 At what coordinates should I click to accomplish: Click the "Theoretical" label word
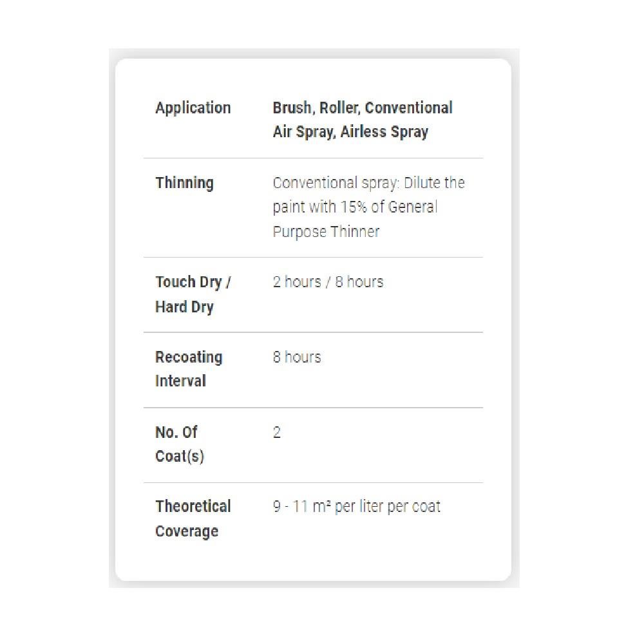point(193,507)
